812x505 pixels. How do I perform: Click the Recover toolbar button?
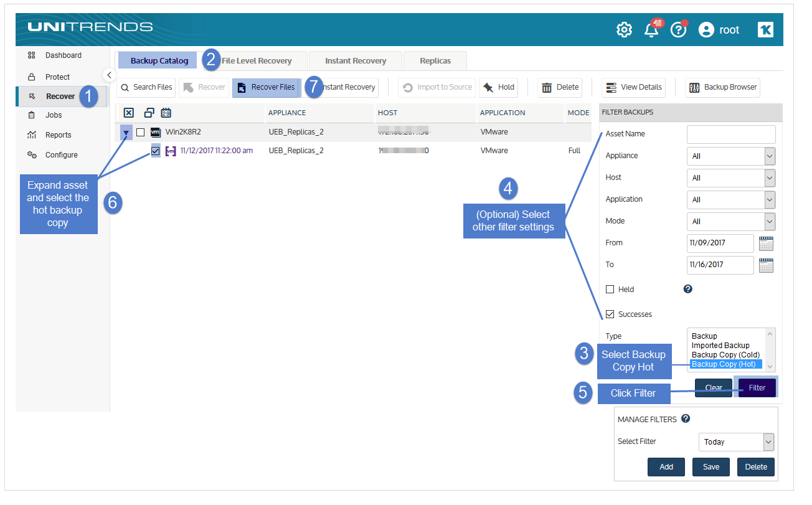point(204,87)
